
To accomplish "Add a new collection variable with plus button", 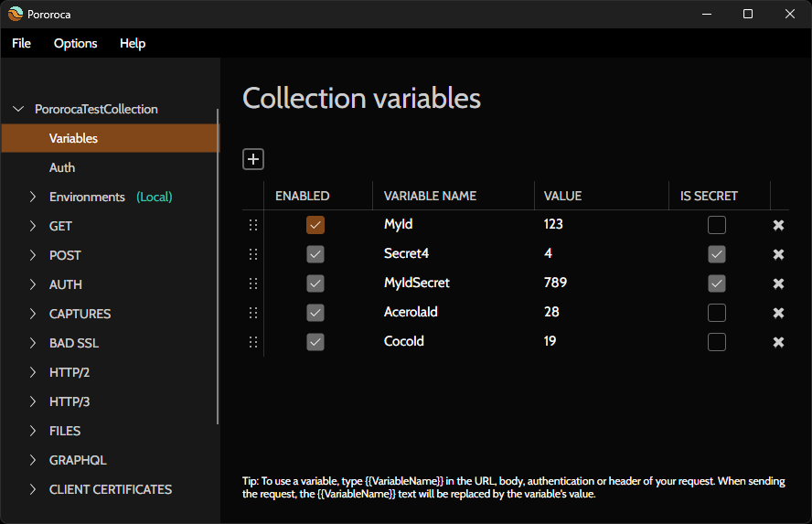I will (x=253, y=159).
